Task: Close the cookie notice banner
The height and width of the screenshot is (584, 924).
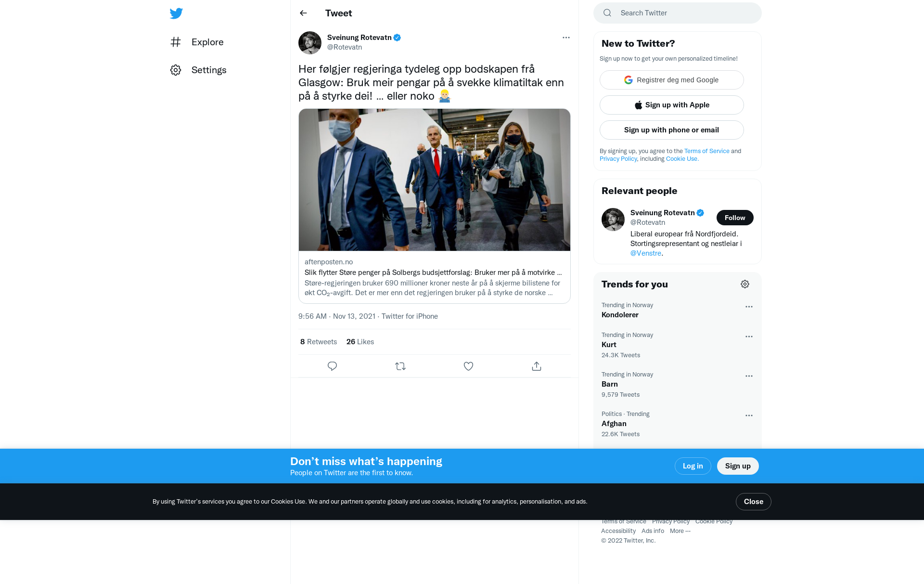Action: 754,502
